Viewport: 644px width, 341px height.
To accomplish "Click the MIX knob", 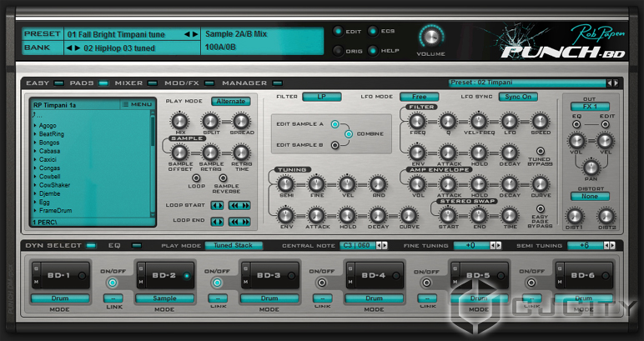I will 179,121.
